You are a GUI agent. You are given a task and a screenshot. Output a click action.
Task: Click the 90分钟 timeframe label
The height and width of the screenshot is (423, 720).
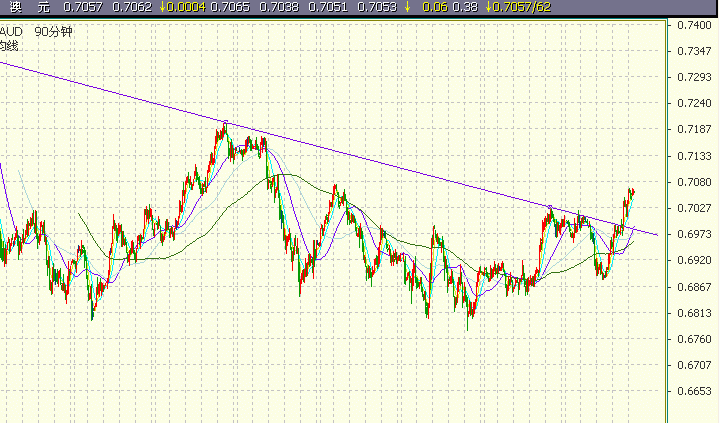[x=54, y=32]
